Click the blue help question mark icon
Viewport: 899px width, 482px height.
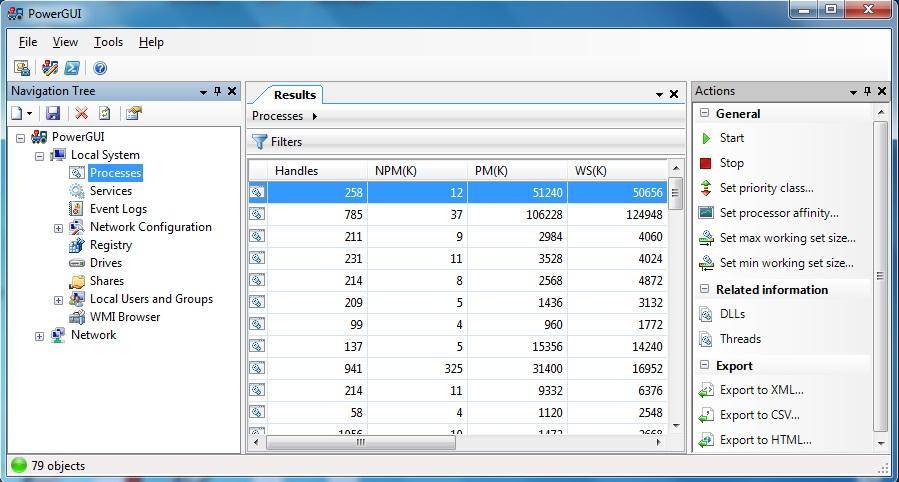click(x=100, y=68)
